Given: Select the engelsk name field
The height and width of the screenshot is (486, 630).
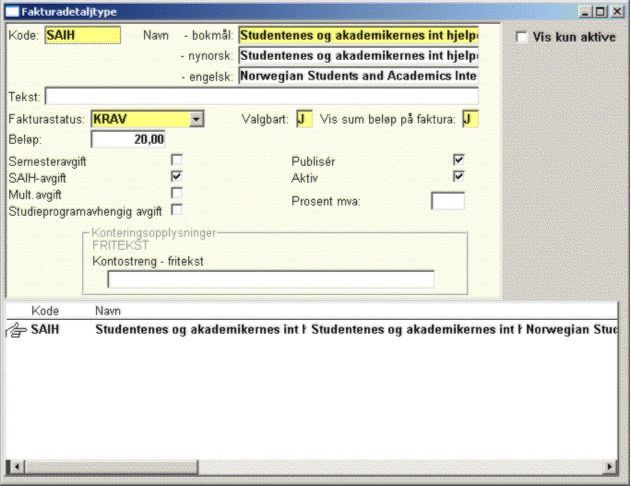Looking at the screenshot, I should click(358, 76).
